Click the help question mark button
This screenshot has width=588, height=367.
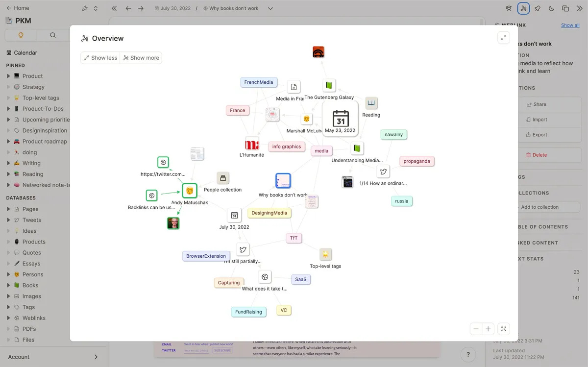click(468, 355)
